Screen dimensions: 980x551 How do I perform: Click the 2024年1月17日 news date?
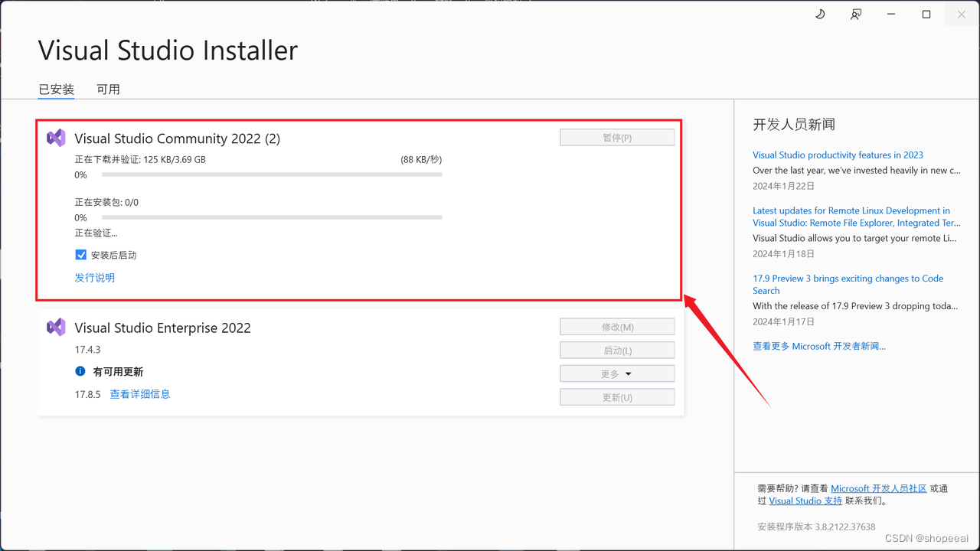point(783,321)
